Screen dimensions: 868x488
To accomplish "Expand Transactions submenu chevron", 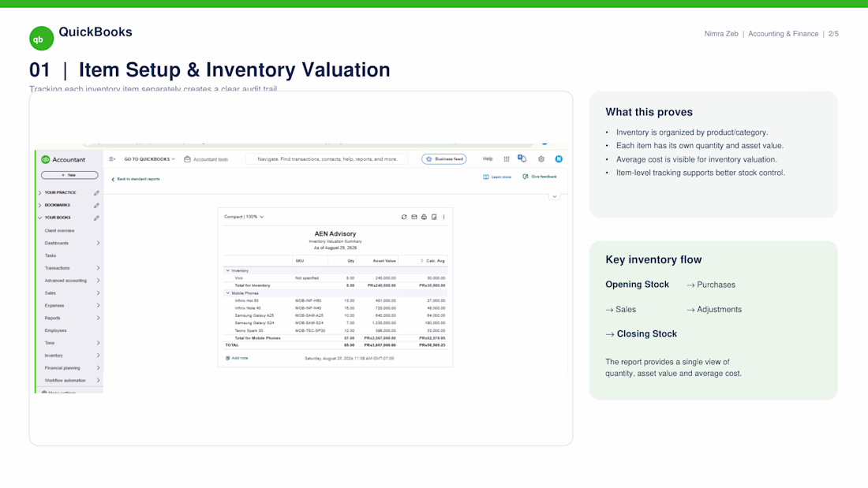I will pos(98,268).
